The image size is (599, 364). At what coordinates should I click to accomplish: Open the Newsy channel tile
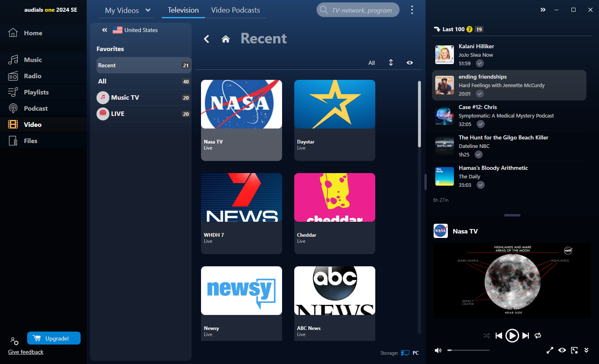pyautogui.click(x=242, y=303)
